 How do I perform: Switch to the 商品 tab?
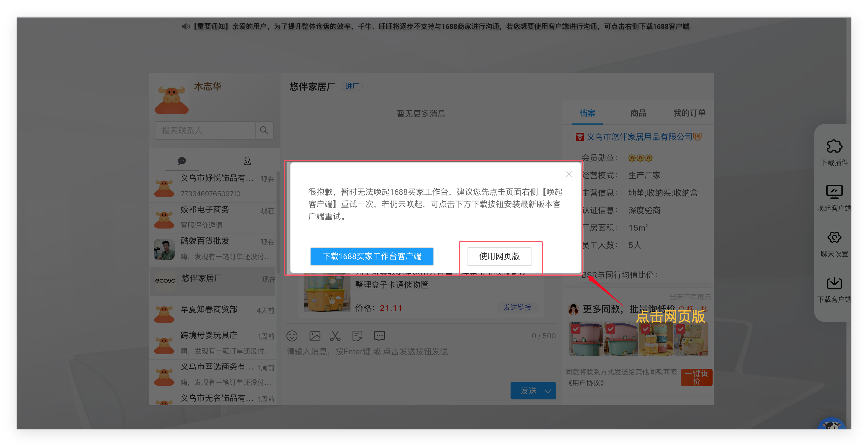(638, 113)
